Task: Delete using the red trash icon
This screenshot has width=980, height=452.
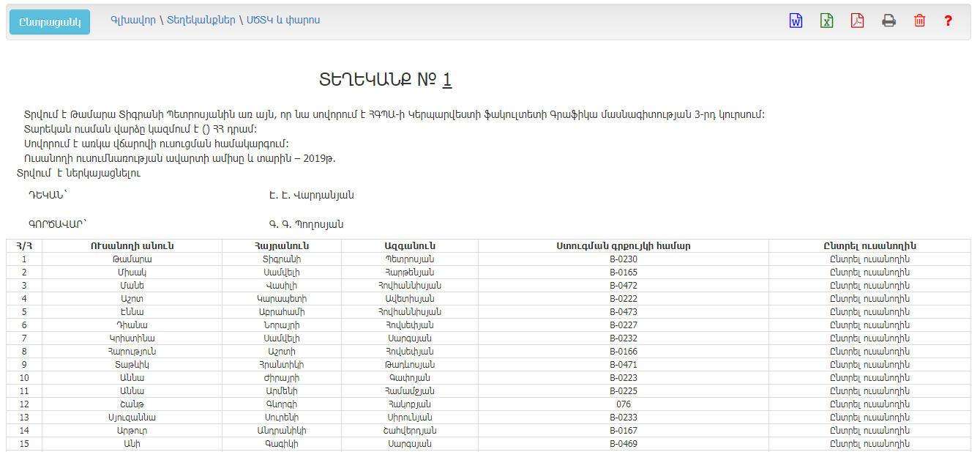Action: tap(919, 21)
